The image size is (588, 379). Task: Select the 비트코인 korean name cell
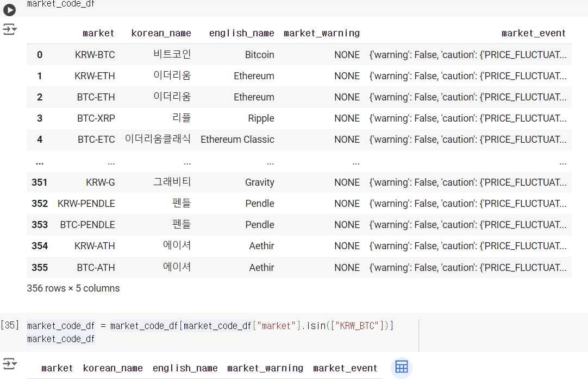172,54
